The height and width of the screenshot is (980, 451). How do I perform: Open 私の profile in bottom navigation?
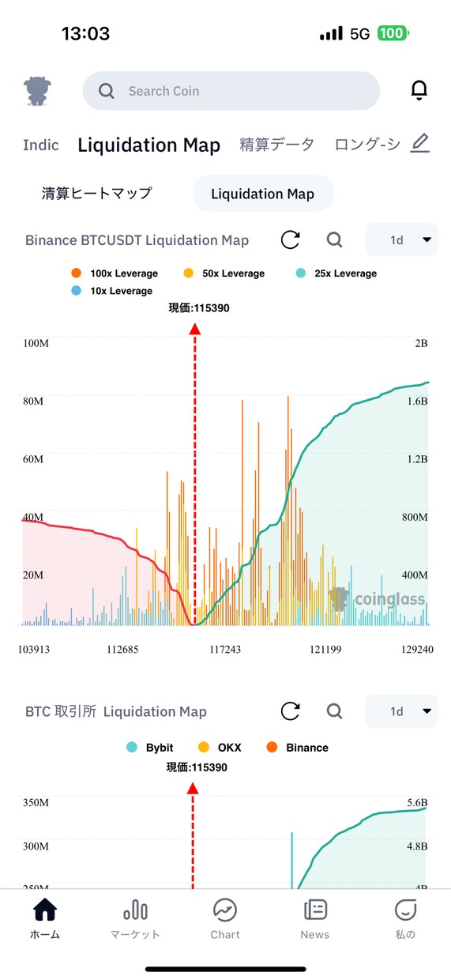click(x=405, y=919)
